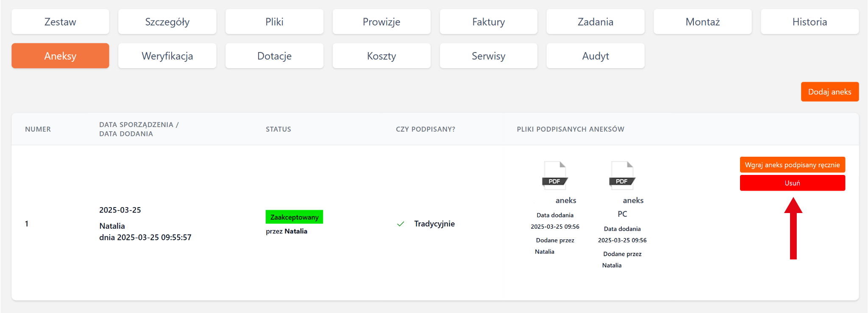Open the Weryfikacja tab
868x313 pixels.
click(167, 56)
